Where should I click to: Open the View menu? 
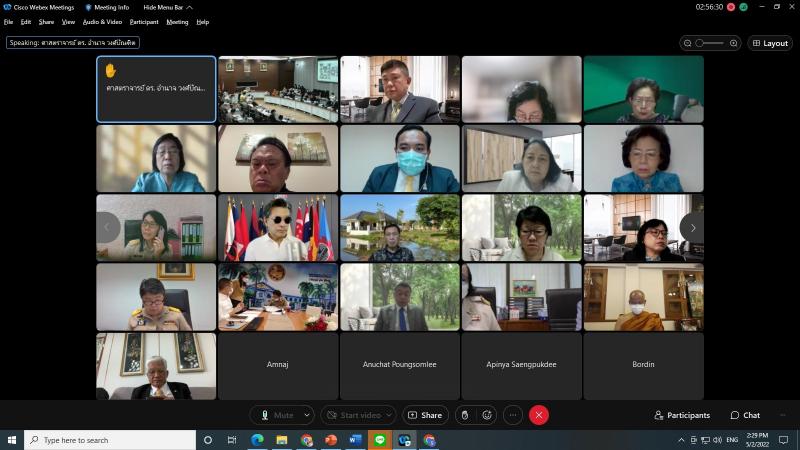coord(68,22)
